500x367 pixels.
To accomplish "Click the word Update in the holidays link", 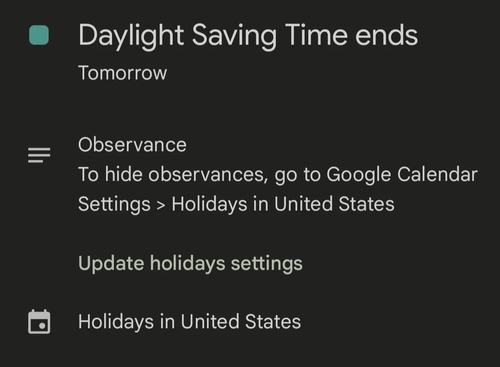I will point(111,263).
